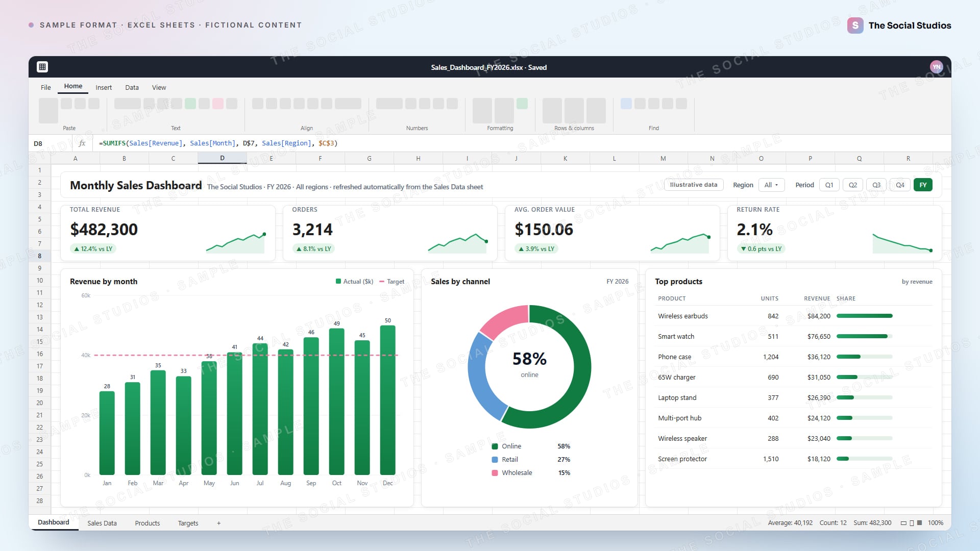Click the 58% online donut center label
The image size is (980, 551).
(529, 364)
